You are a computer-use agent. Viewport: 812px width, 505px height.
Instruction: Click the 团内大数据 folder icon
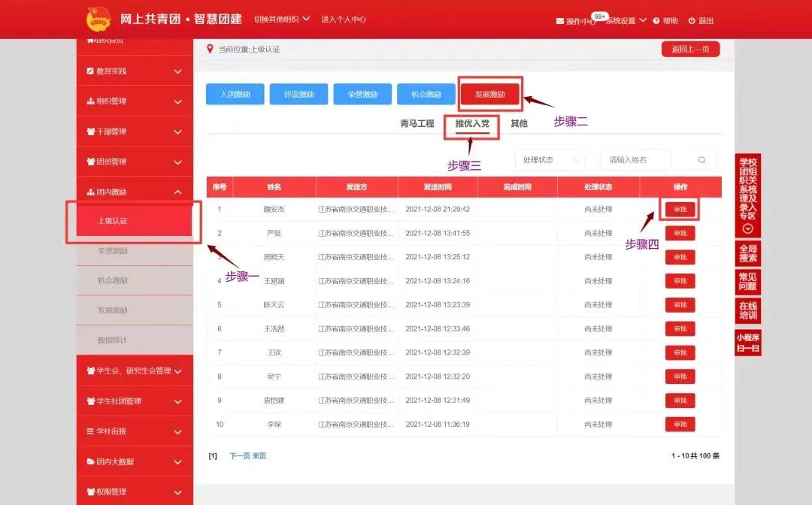point(90,461)
